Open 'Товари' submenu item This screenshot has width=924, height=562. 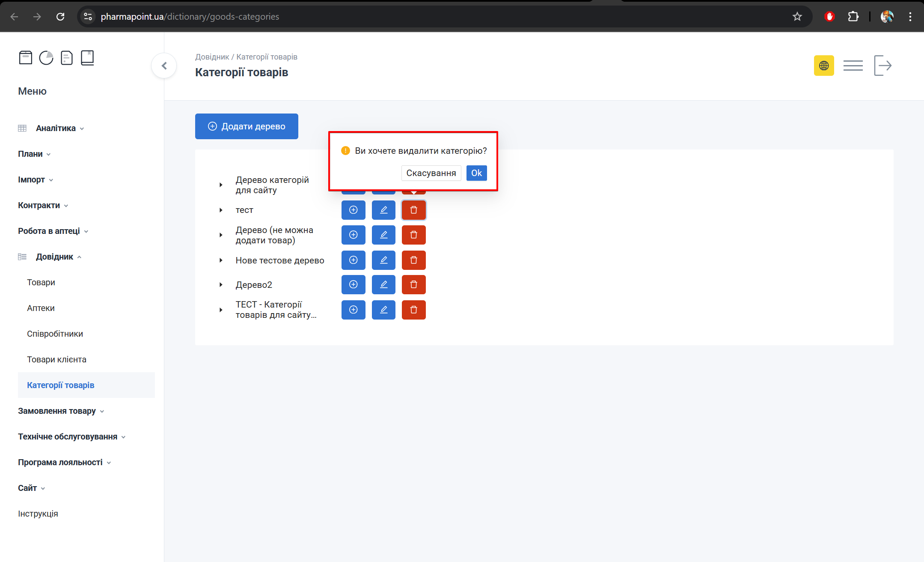pyautogui.click(x=41, y=282)
